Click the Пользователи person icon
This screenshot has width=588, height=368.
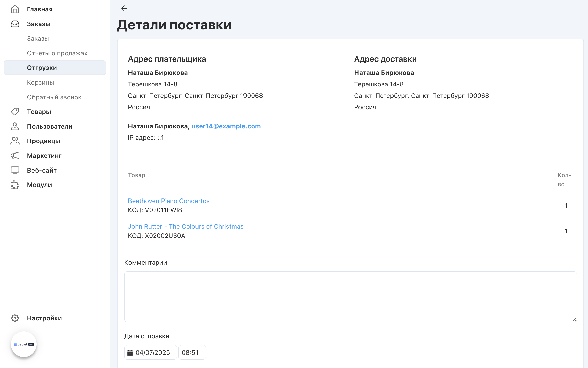[15, 126]
